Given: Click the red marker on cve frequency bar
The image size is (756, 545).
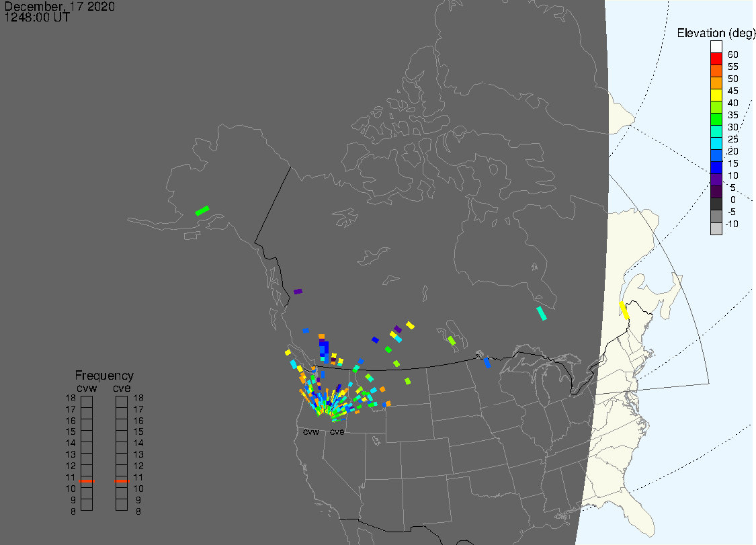Looking at the screenshot, I should coord(122,481).
